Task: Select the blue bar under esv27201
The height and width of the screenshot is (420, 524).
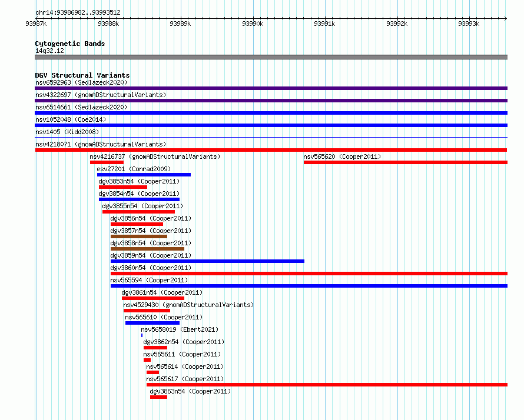Action: [x=144, y=175]
